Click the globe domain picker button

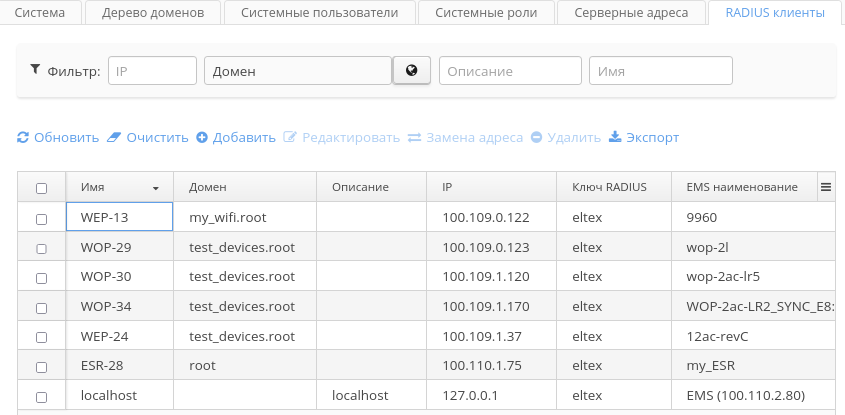pos(411,71)
